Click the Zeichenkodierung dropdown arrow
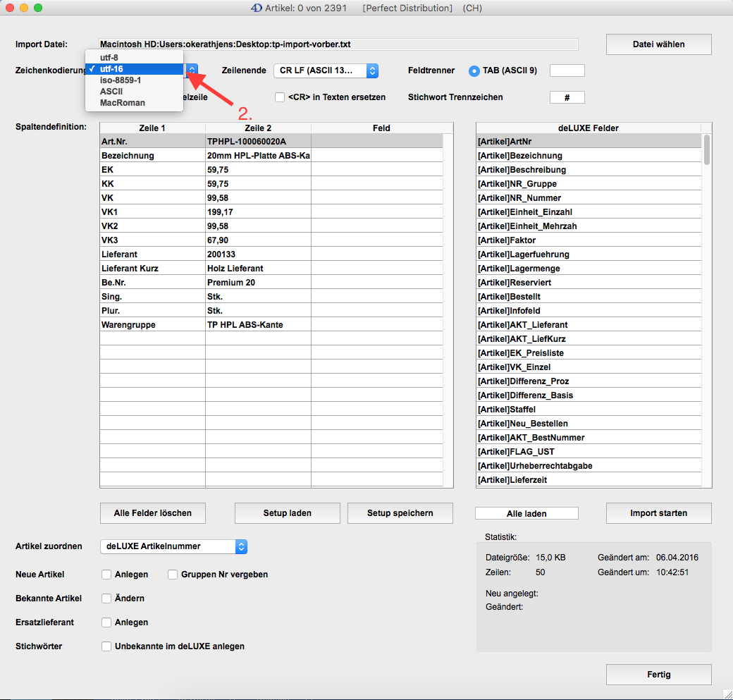The width and height of the screenshot is (733, 700). coord(192,70)
